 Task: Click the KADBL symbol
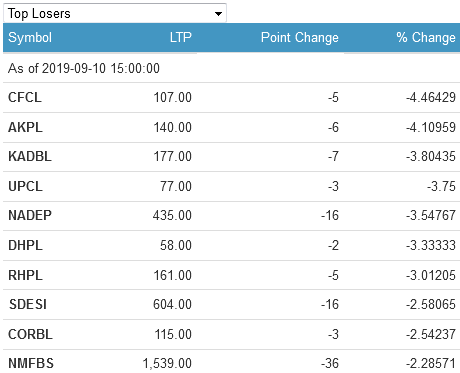pyautogui.click(x=30, y=156)
